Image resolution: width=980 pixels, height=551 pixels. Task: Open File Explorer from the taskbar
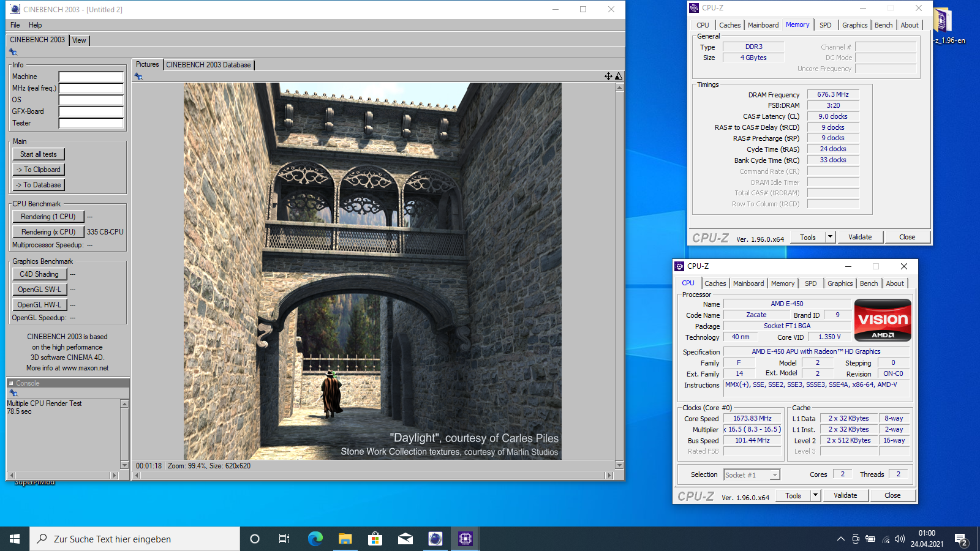coord(345,539)
